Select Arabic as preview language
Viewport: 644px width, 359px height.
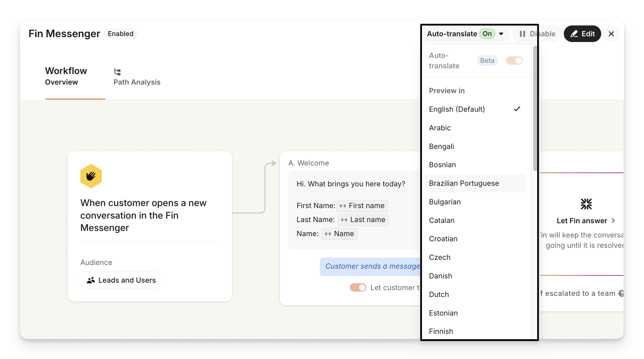440,128
